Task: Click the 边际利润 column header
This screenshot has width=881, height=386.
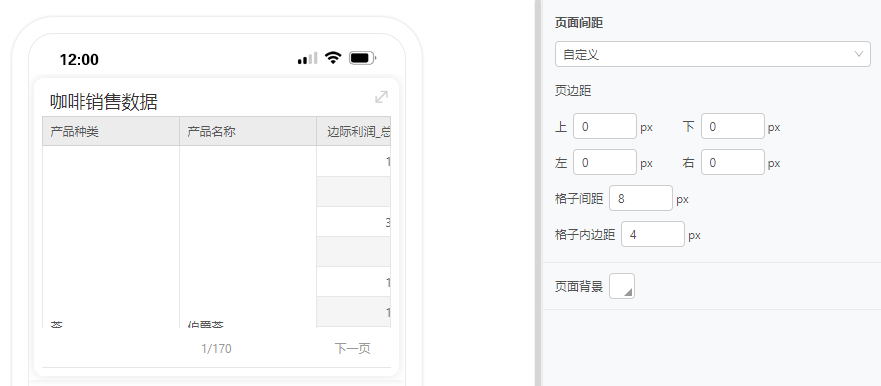Action: click(353, 131)
